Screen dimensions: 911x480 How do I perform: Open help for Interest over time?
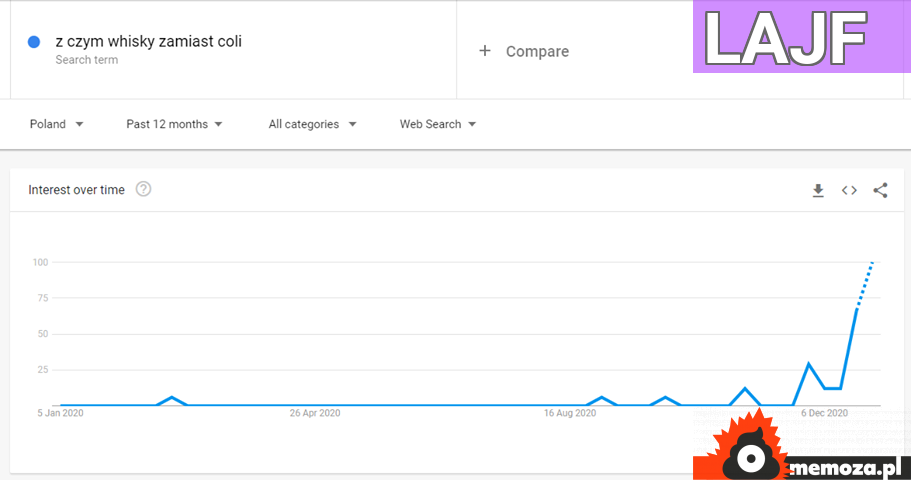click(143, 189)
